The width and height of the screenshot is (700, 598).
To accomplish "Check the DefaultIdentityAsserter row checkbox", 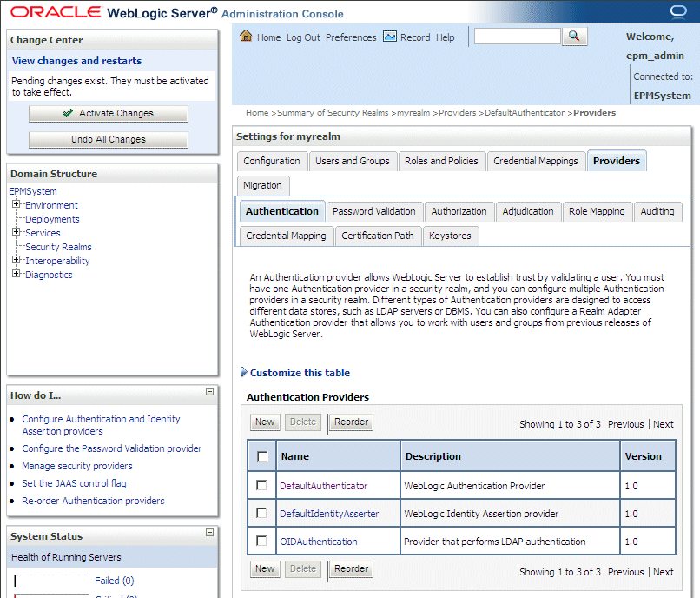I will (261, 513).
